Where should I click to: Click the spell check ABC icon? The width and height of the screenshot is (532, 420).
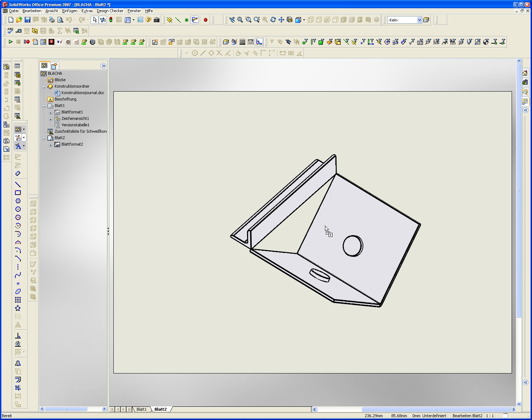tap(10, 31)
